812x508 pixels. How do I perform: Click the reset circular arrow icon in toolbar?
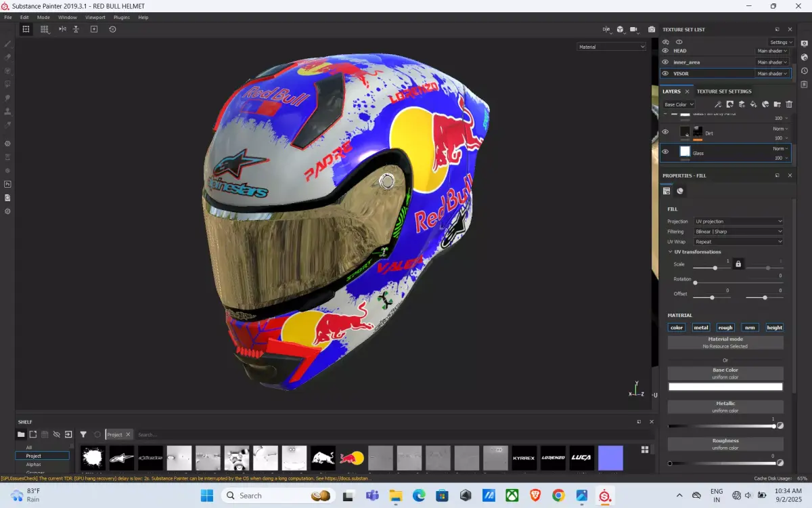click(112, 29)
